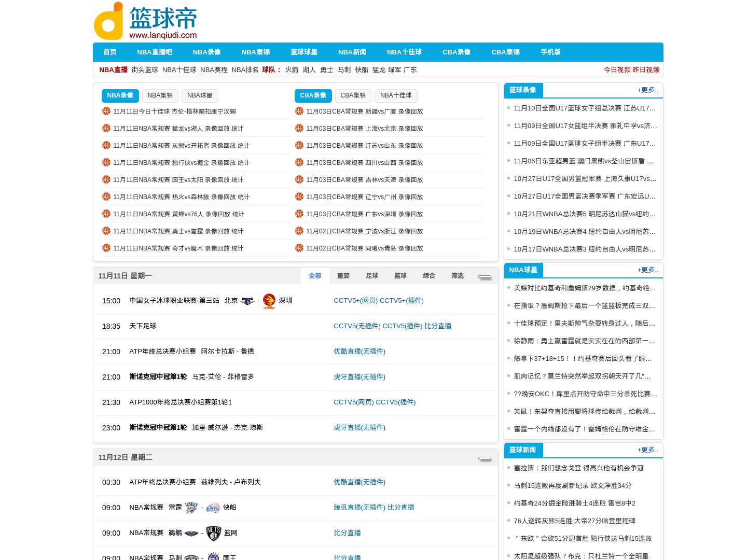Open 今日视频 link
Screen dimensions: 747x560
tap(617, 69)
